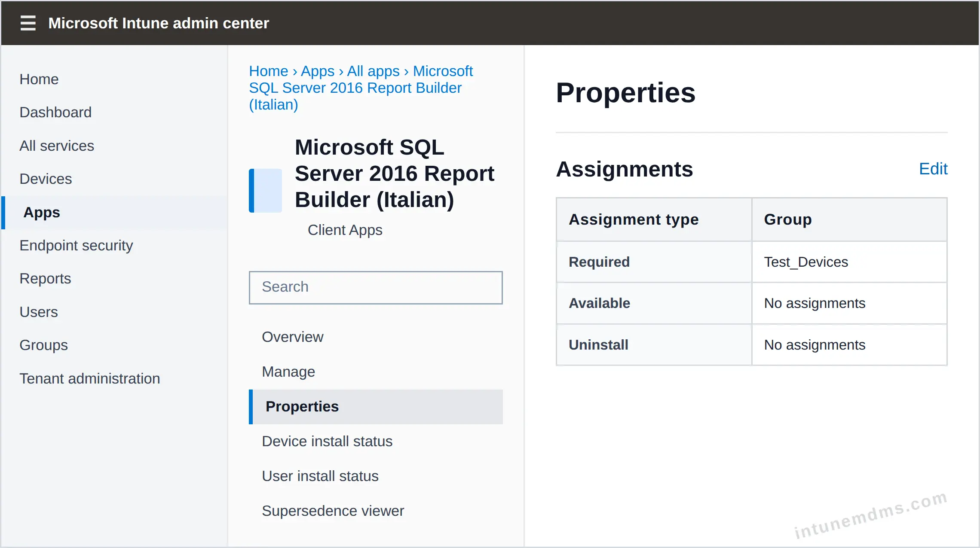Open Dashboard in the sidebar
Screen dimensions: 980x548
[x=55, y=112]
